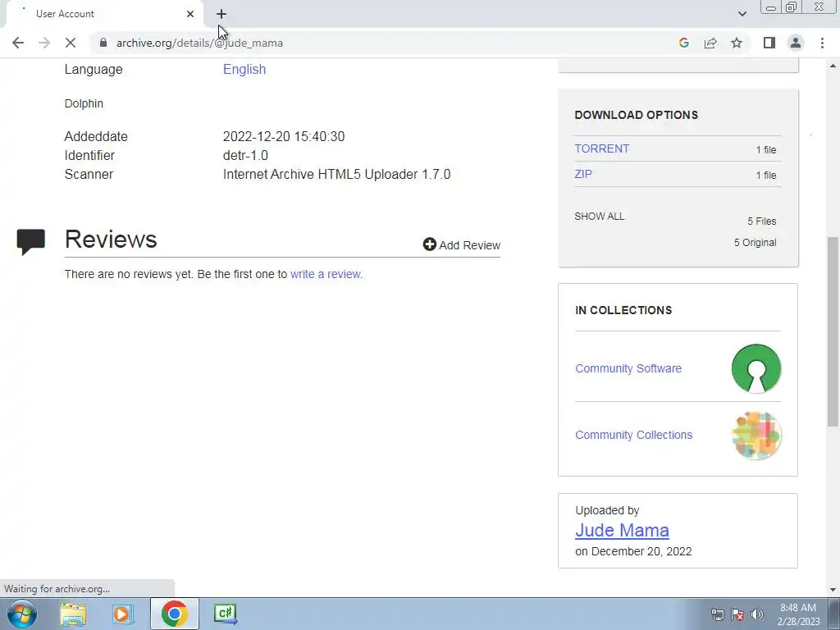The height and width of the screenshot is (630, 840).
Task: Click the forward navigation arrow
Action: pyautogui.click(x=44, y=43)
